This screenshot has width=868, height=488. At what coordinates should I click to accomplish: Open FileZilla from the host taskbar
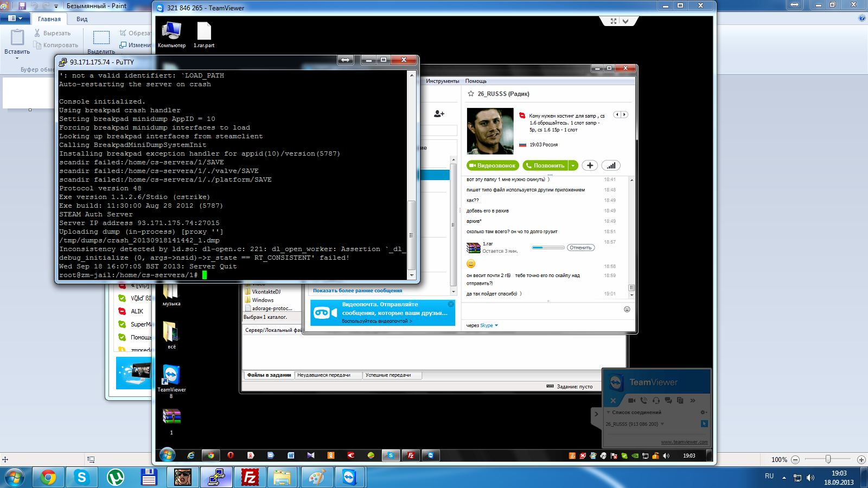click(250, 477)
